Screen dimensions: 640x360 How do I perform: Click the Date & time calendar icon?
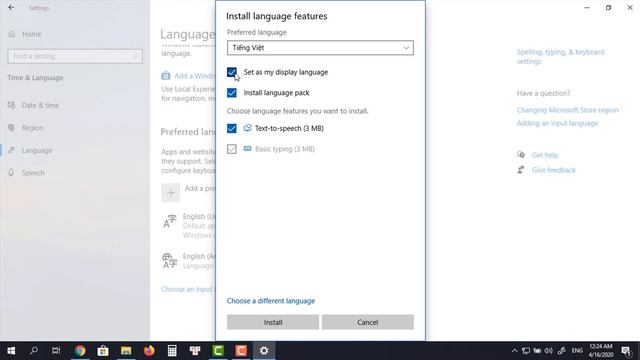(x=11, y=105)
